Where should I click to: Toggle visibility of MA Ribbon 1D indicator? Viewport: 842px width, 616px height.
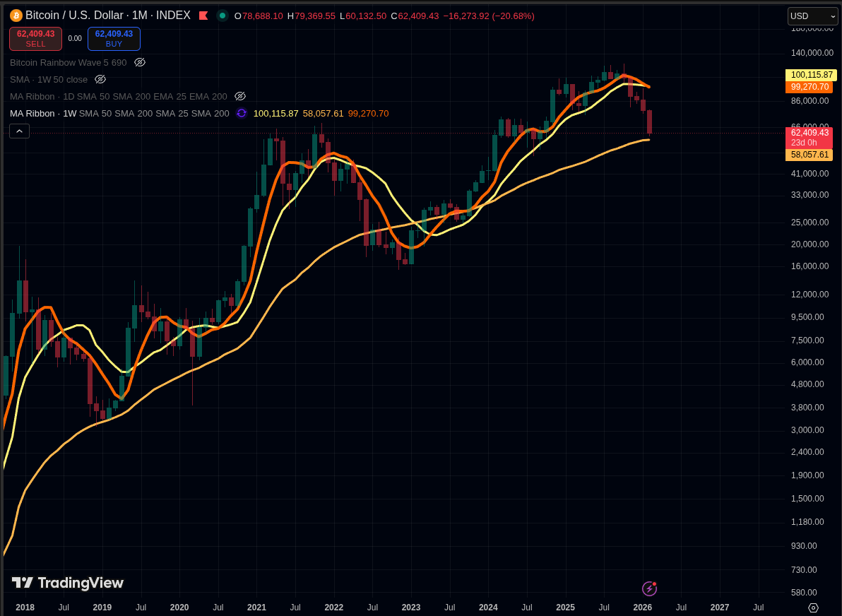(240, 96)
